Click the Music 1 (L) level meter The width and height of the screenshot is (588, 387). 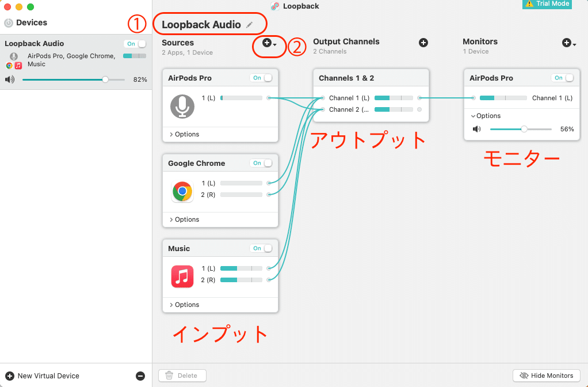pyautogui.click(x=241, y=268)
